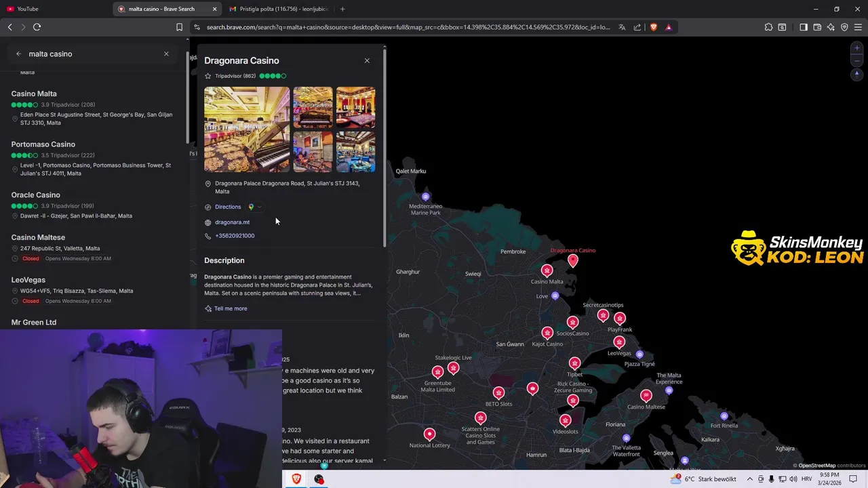Open the Brave Wallet icon
868x488 pixels.
point(817,27)
